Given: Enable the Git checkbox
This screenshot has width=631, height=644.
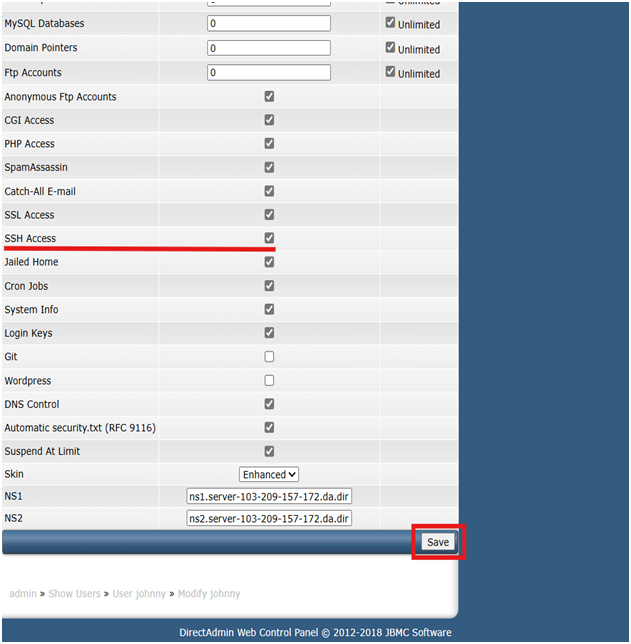Looking at the screenshot, I should click(x=269, y=357).
